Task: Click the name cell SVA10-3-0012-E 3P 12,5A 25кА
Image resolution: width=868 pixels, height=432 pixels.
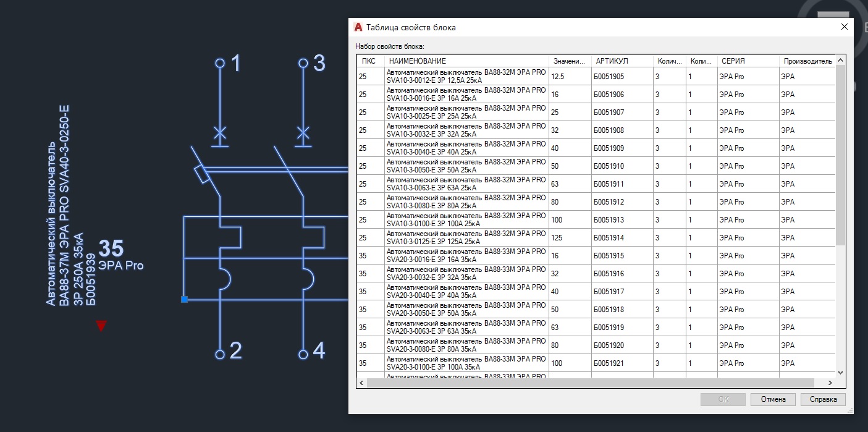Action: click(x=467, y=77)
